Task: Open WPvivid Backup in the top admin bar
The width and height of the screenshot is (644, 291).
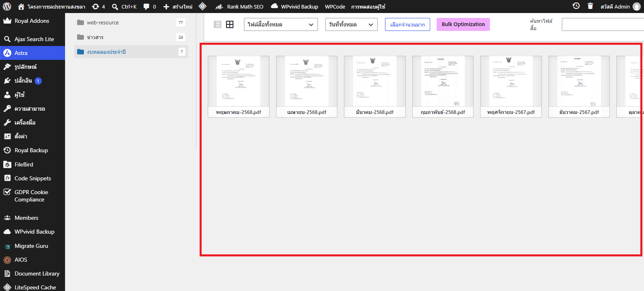Action: [295, 7]
